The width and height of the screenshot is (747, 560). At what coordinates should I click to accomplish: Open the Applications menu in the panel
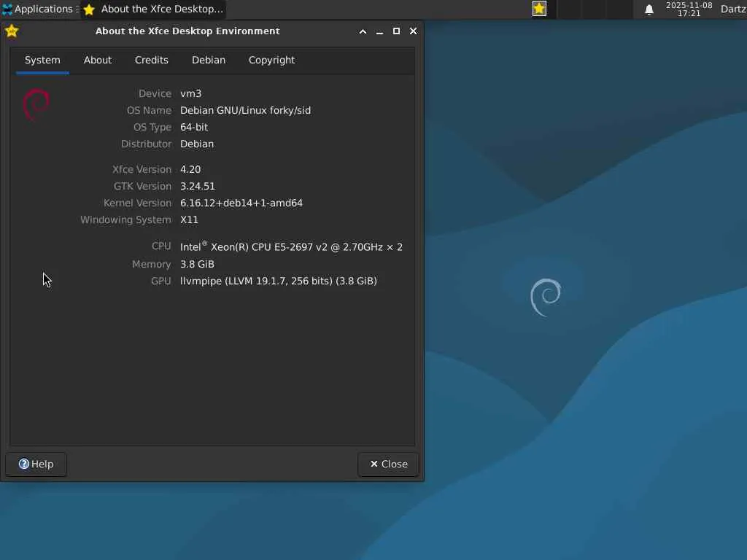[x=38, y=9]
